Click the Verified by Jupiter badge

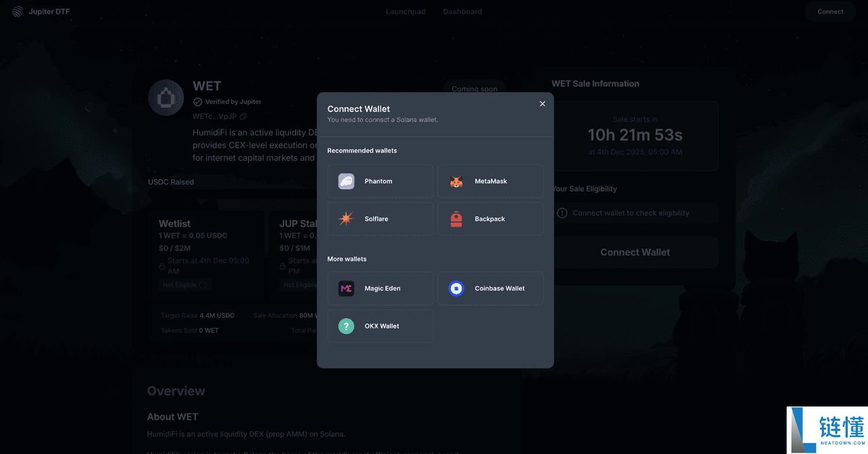pyautogui.click(x=227, y=102)
